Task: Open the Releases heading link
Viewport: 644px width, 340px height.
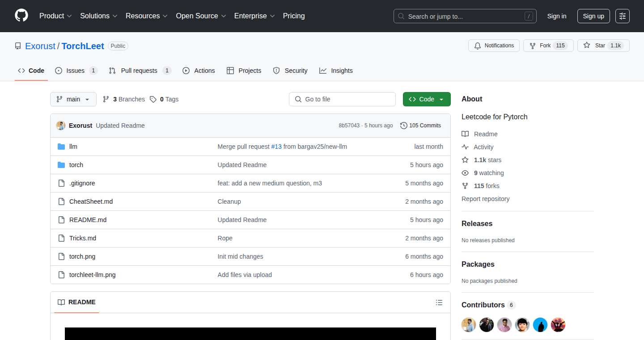Action: tap(477, 223)
